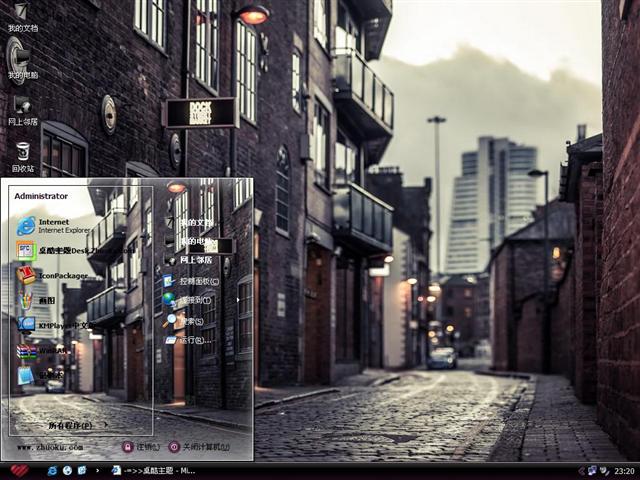Open 桌酷主题 DeskZhuoku entry in start menu
The image size is (640, 480).
(x=76, y=250)
